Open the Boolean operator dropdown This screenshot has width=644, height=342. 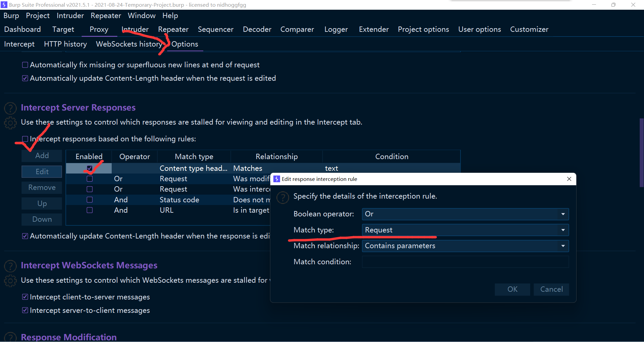pyautogui.click(x=465, y=214)
